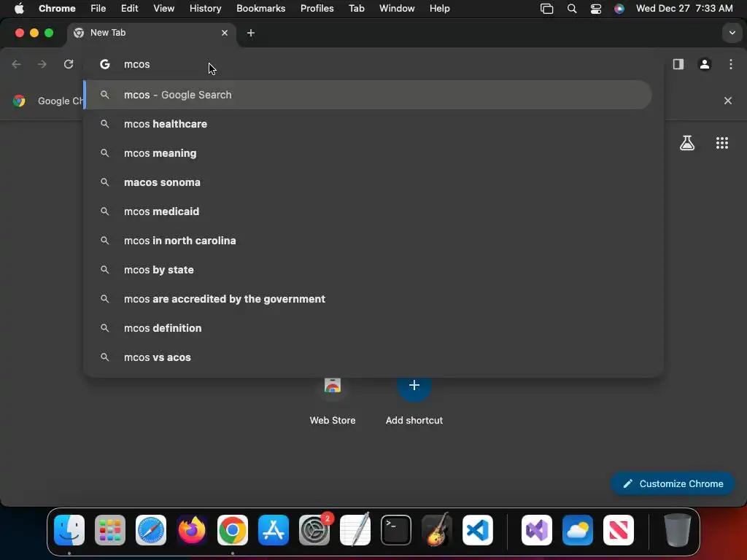This screenshot has height=560, width=747.
Task: Open Stage Manager icon in the menu bar
Action: pos(547,9)
